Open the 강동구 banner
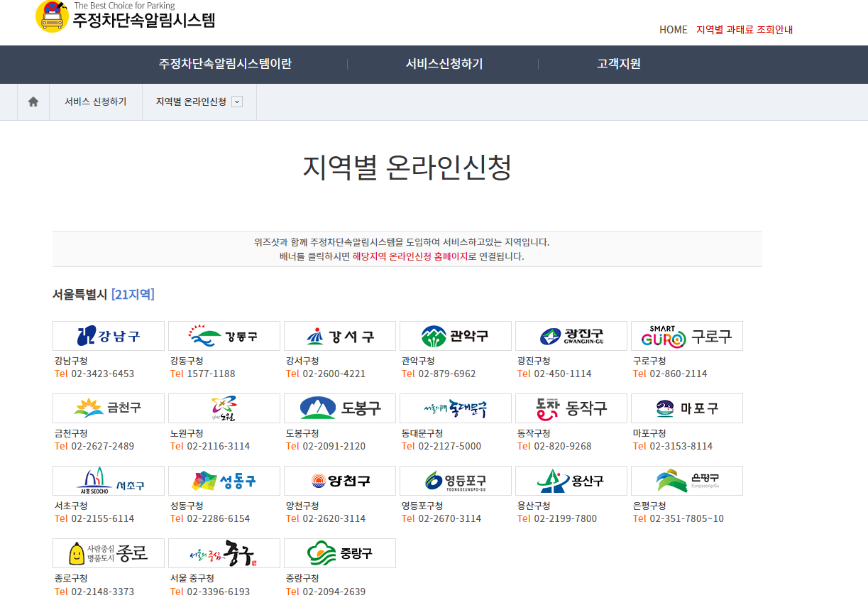Screen dimensions: 868x615 pyautogui.click(x=224, y=336)
